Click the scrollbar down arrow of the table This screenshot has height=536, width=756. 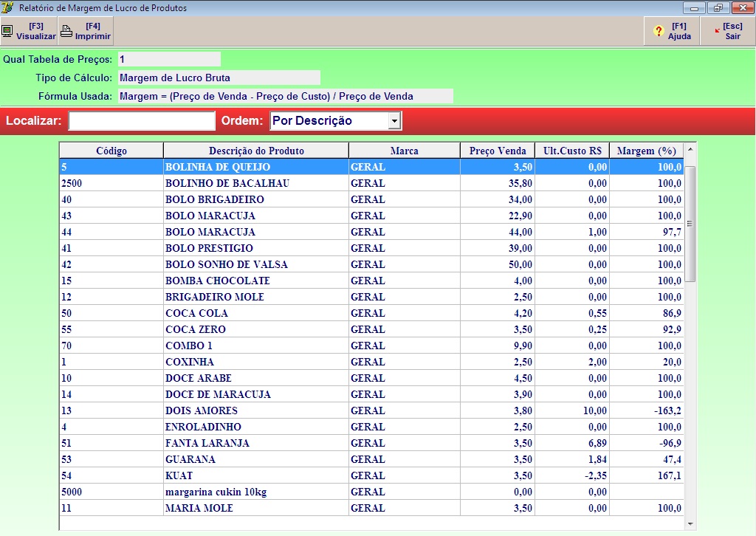tap(690, 523)
